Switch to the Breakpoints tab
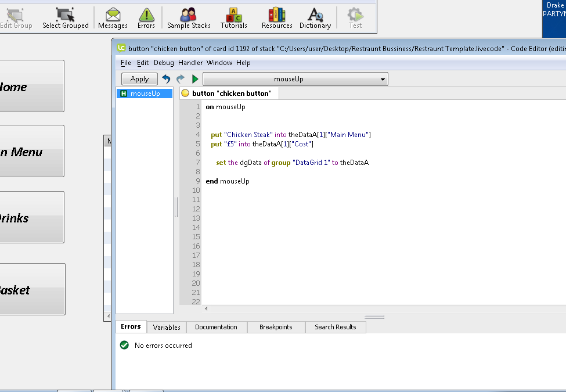566x392 pixels. point(276,328)
